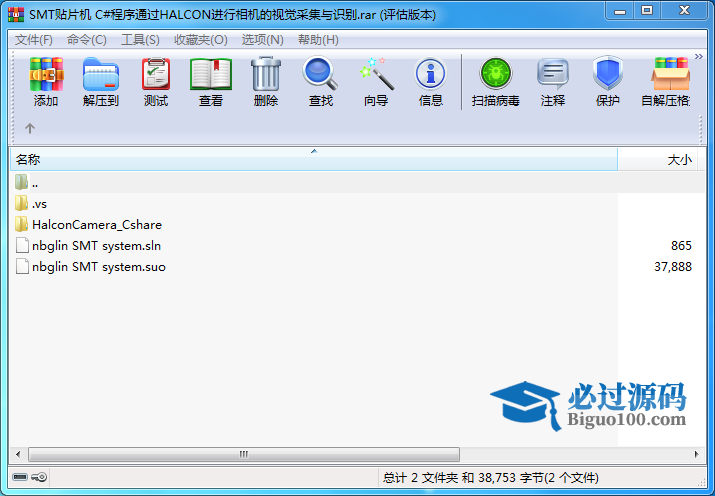
Task: Click the horizontal scrollbar thumb
Action: coord(244,454)
